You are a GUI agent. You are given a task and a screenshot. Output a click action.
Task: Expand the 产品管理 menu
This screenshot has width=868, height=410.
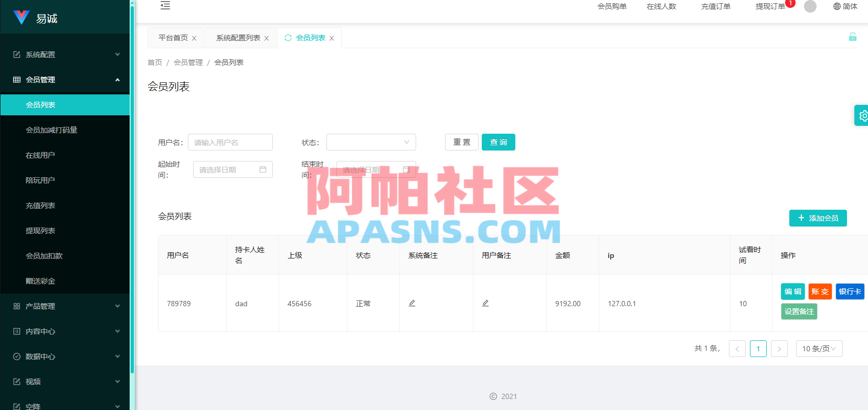[65, 306]
